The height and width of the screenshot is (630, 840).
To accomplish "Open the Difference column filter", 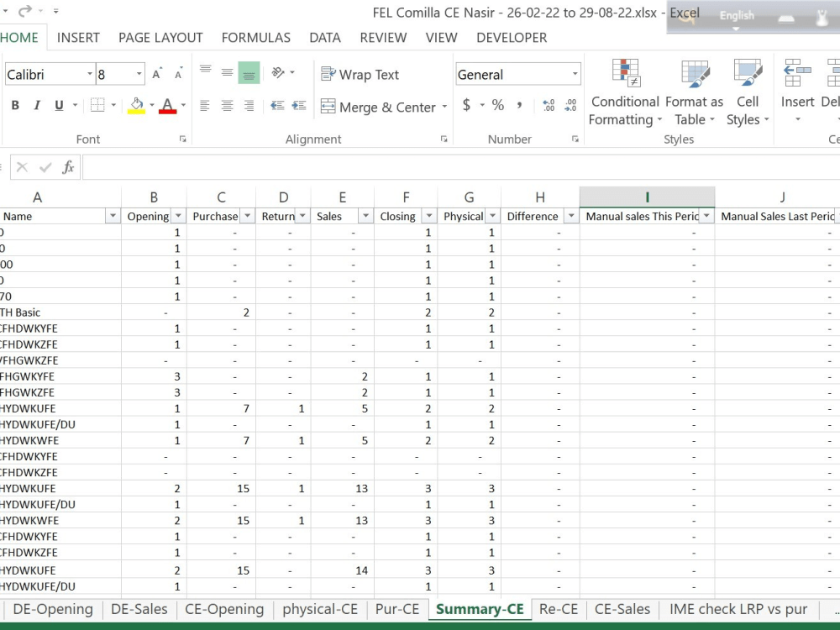I will click(570, 216).
